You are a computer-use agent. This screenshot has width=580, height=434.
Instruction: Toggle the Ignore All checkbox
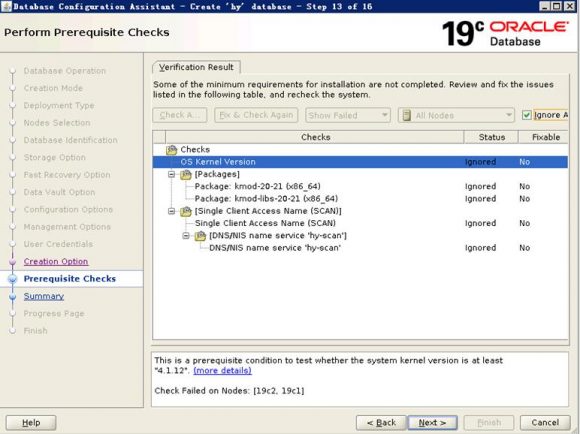526,115
